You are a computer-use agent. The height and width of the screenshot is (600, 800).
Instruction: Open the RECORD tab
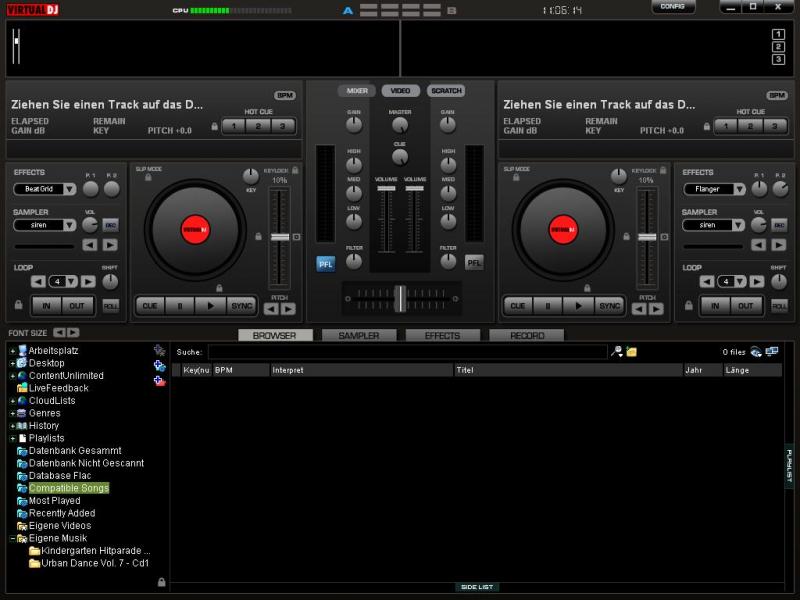(527, 336)
